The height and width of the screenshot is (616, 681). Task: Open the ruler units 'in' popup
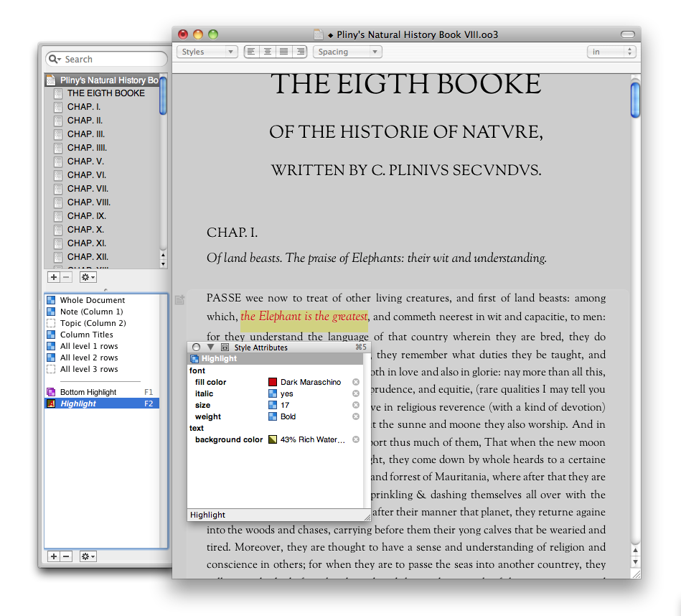click(x=611, y=52)
